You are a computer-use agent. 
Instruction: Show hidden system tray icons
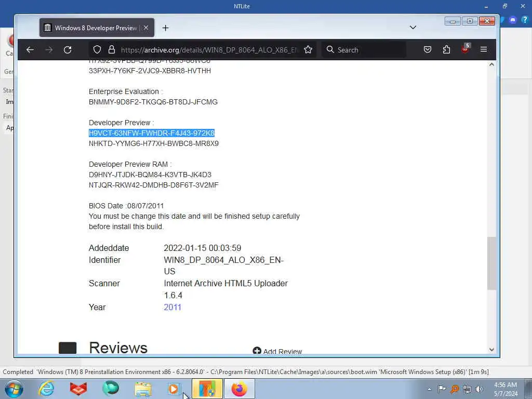click(430, 390)
